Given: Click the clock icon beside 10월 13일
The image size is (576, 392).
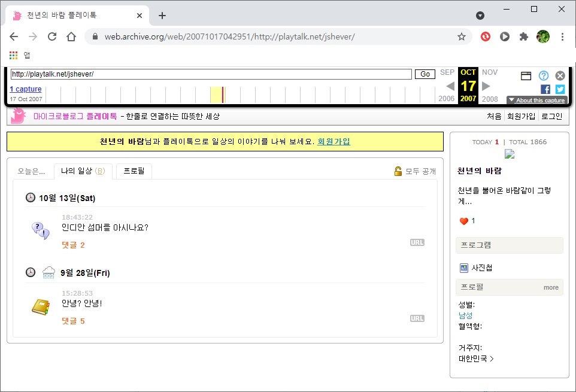Looking at the screenshot, I should [31, 197].
